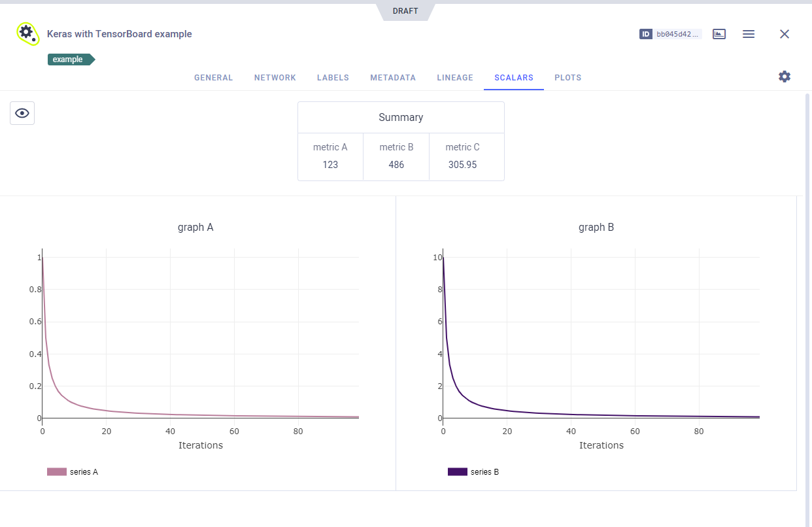Click the model gear logo icon
Screen dimensions: 812x527
pos(27,33)
